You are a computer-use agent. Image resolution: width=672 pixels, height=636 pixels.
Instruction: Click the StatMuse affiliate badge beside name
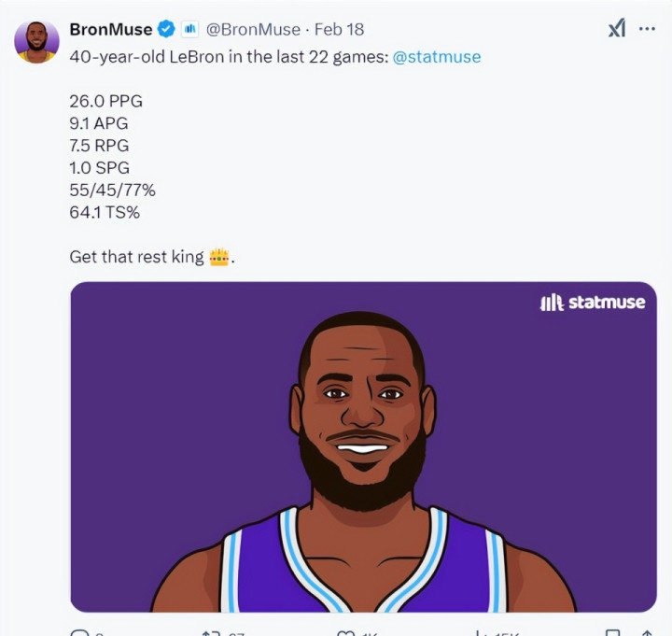pyautogui.click(x=189, y=29)
